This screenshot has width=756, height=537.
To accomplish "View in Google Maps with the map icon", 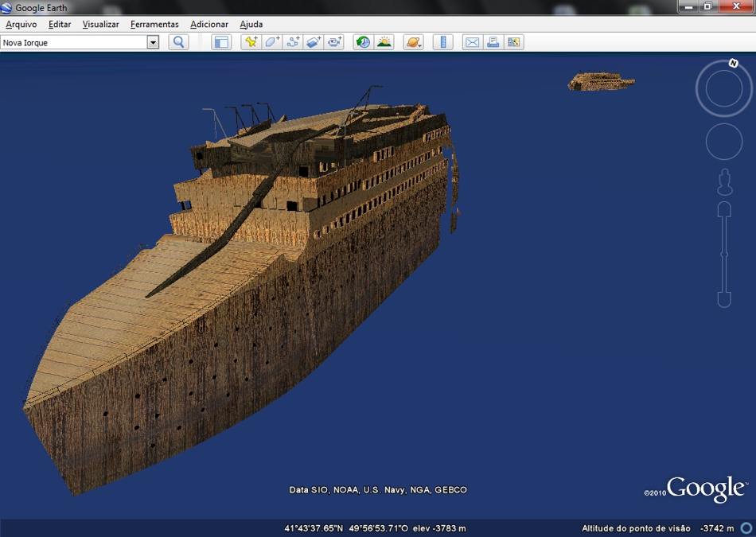I will tap(514, 41).
